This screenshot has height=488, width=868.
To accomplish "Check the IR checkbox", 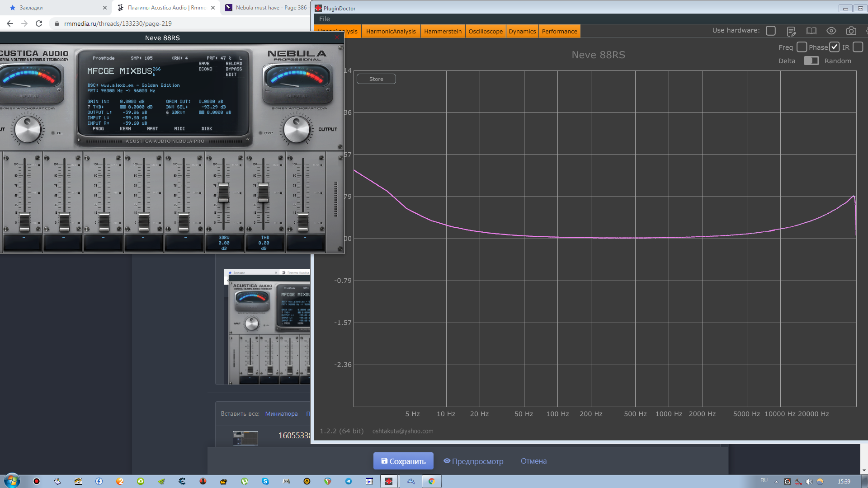I will [x=858, y=47].
